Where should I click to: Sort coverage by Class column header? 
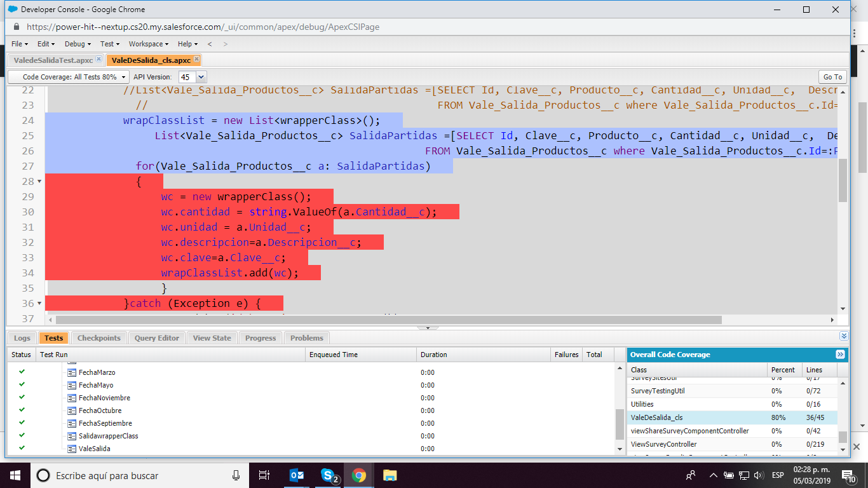[697, 370]
